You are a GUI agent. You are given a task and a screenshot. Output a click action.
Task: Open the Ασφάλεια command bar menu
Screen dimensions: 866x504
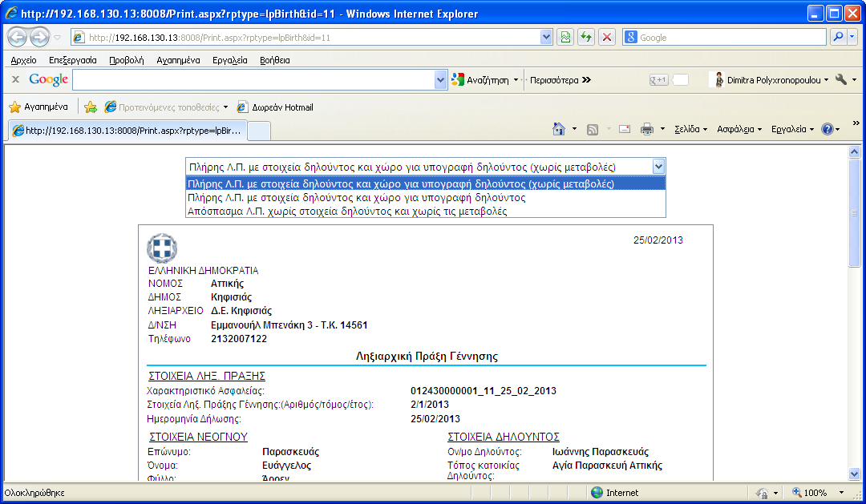click(739, 129)
